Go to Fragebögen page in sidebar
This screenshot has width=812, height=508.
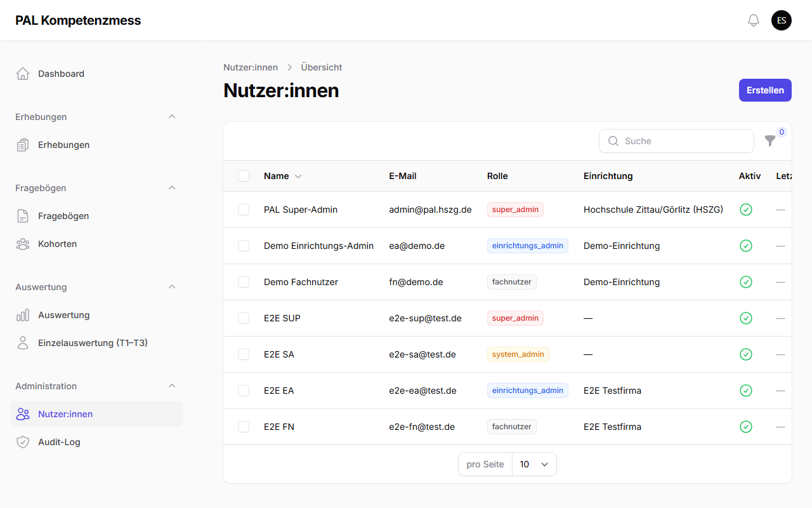(96, 216)
